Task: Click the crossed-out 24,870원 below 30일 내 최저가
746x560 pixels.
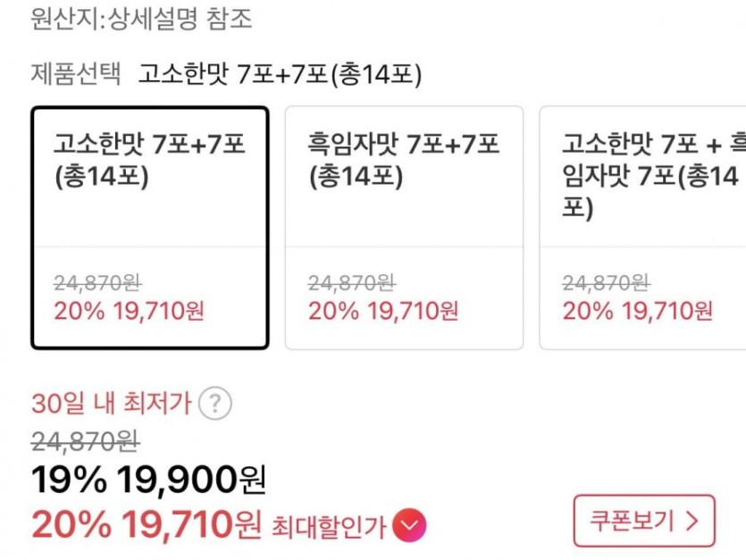Action: [85, 440]
